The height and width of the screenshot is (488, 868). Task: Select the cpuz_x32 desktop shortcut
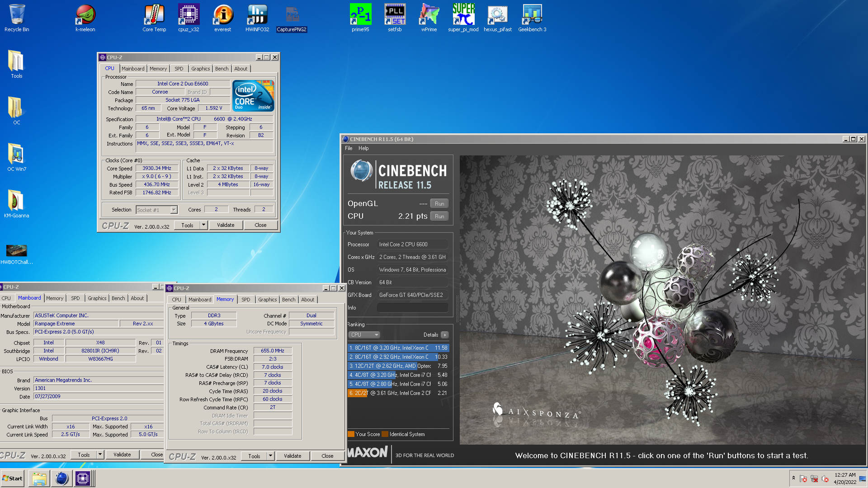point(189,18)
